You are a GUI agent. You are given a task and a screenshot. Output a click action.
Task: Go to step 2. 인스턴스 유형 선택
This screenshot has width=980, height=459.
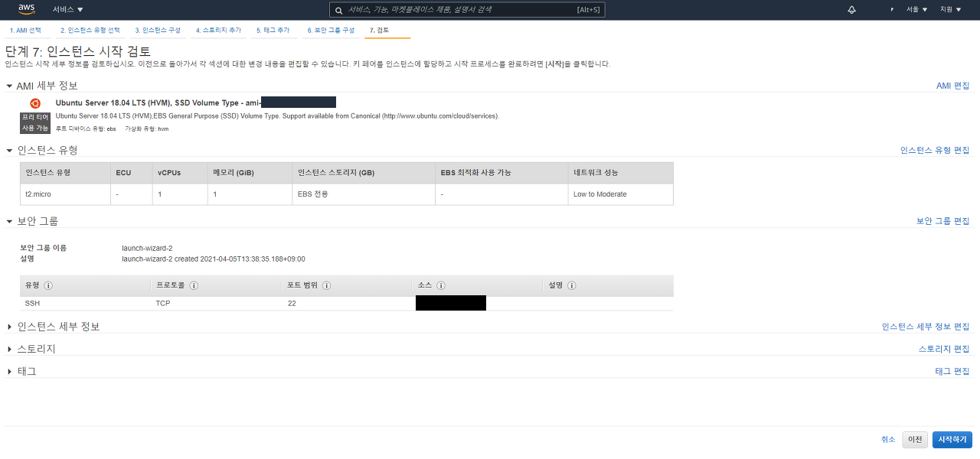coord(90,31)
